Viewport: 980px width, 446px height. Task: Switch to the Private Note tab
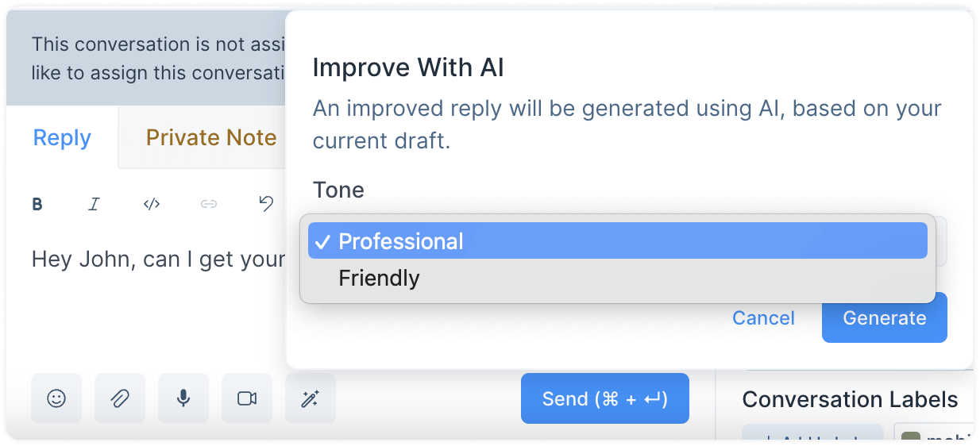[x=211, y=138]
